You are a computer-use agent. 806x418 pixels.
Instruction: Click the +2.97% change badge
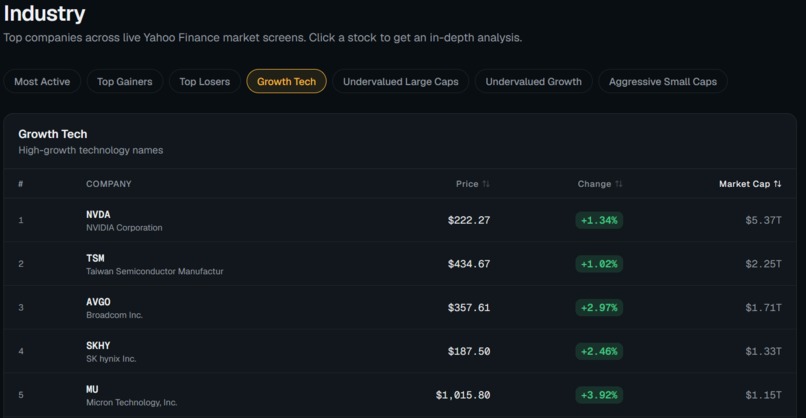599,307
